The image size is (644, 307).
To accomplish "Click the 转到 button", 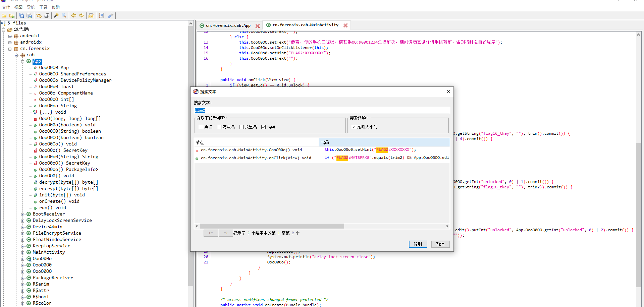I will tap(418, 244).
